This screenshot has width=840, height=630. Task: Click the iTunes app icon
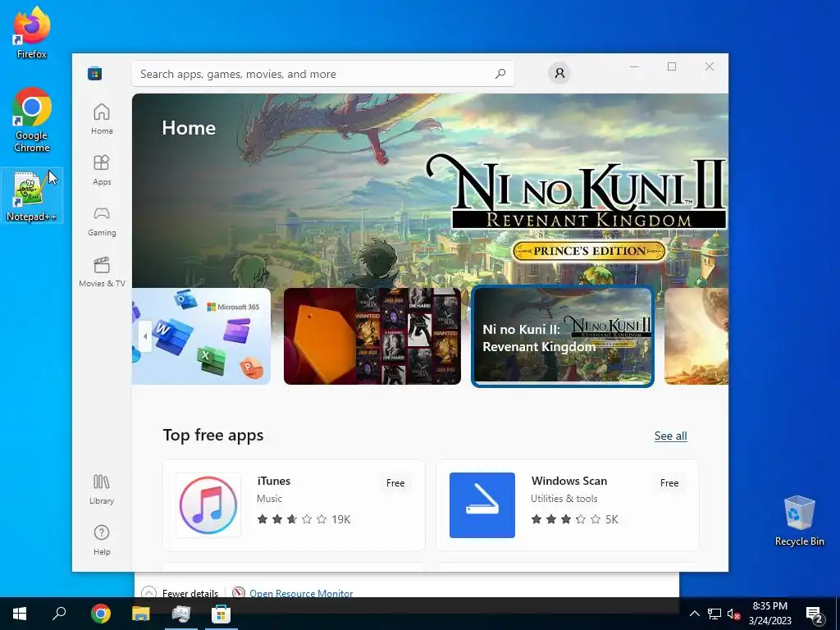[208, 505]
